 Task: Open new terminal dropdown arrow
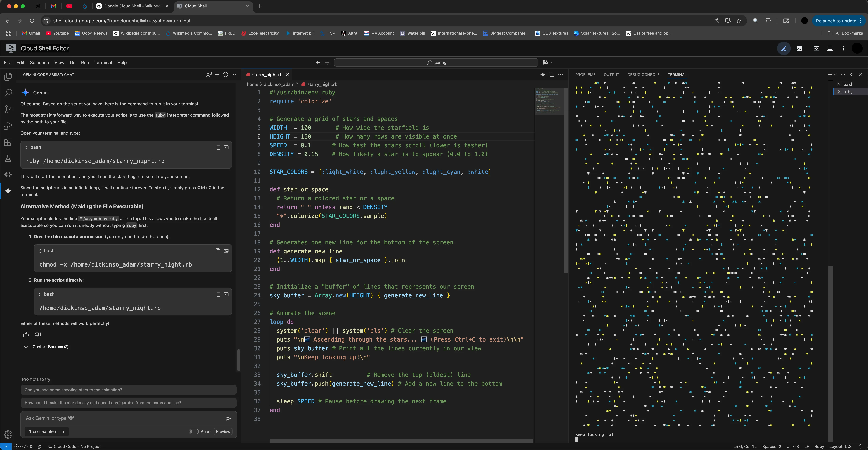point(835,75)
